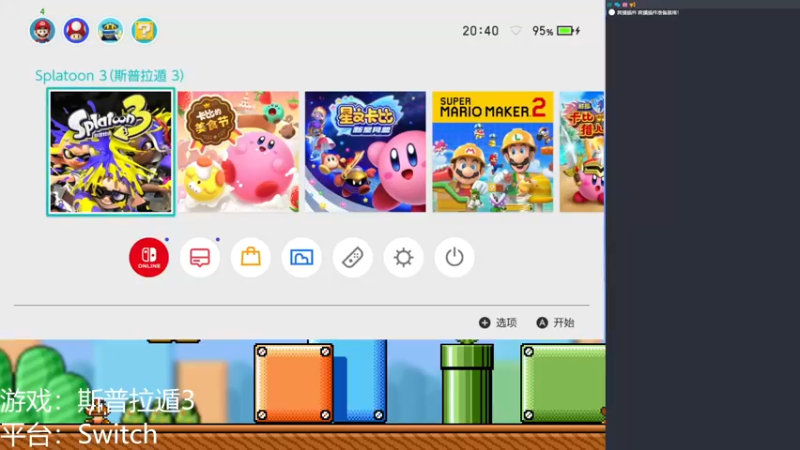Click the 20:40 clock display
This screenshot has height=450, width=800.
(x=480, y=31)
